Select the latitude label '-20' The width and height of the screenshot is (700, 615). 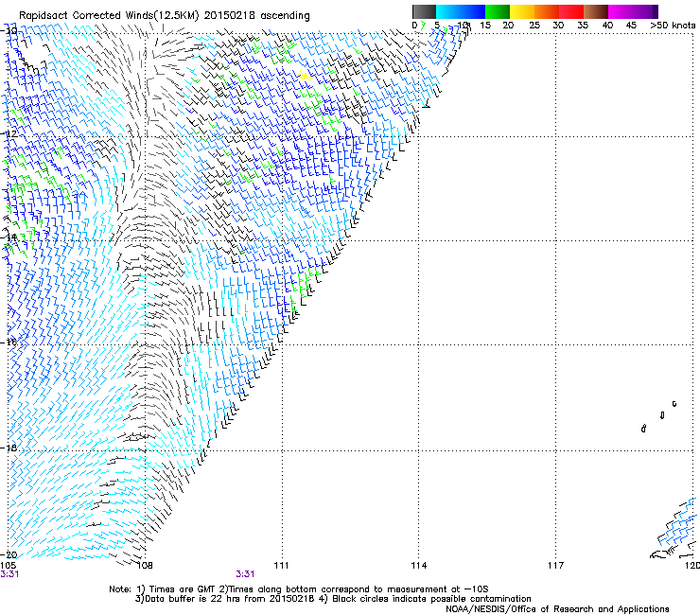coord(9,554)
